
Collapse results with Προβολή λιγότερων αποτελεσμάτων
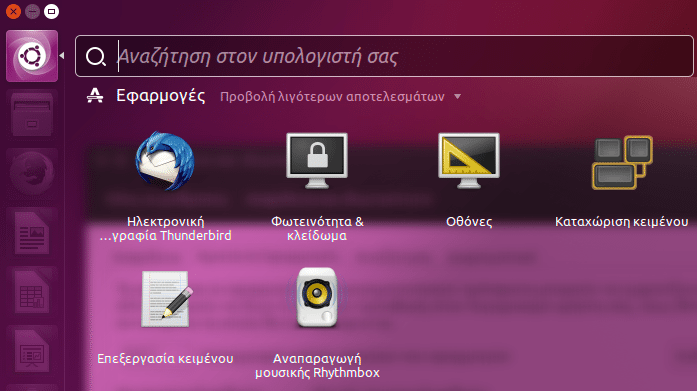(332, 97)
